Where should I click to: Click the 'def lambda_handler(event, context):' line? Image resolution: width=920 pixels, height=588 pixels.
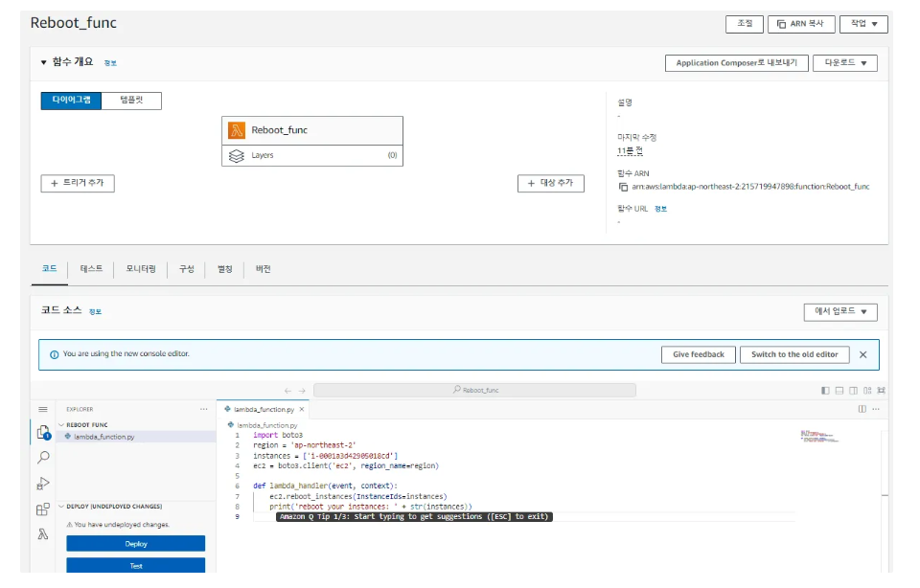click(x=325, y=486)
